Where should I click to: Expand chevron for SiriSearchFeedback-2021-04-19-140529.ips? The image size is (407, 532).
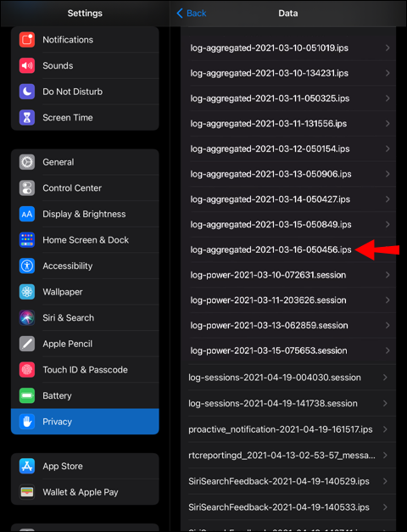click(x=385, y=481)
